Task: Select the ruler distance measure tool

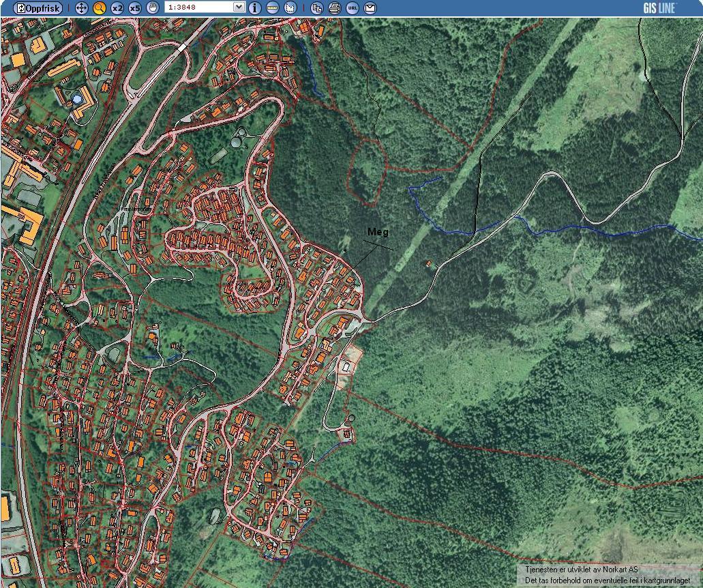Action: 273,8
